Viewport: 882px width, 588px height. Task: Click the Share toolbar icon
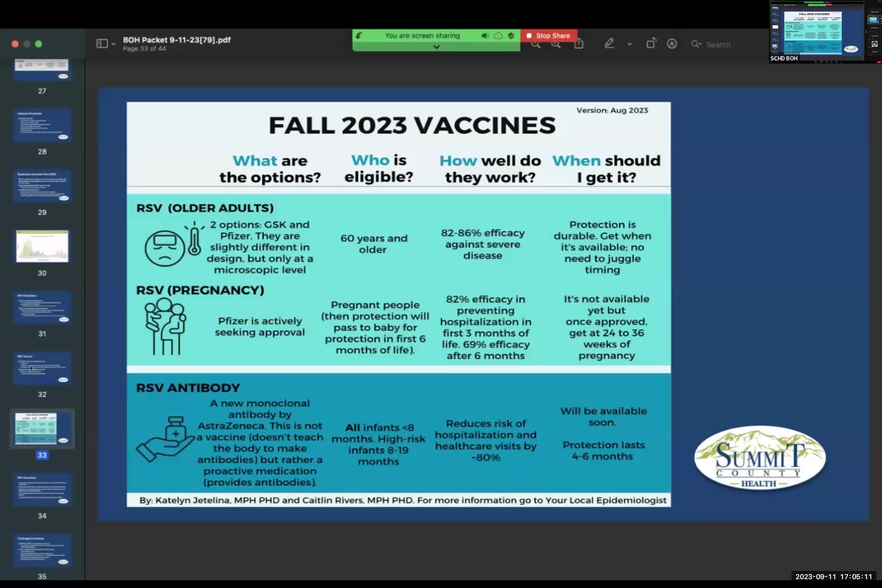click(x=578, y=44)
